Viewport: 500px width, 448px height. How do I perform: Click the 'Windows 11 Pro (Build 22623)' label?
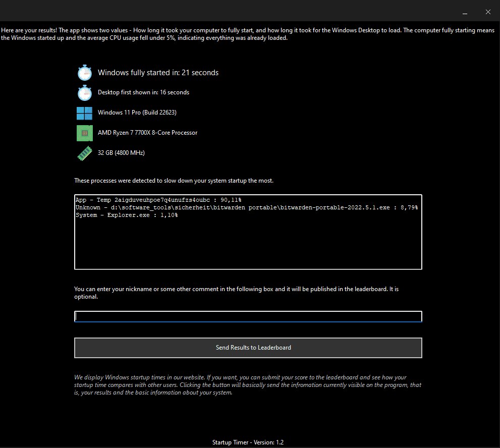tap(137, 113)
